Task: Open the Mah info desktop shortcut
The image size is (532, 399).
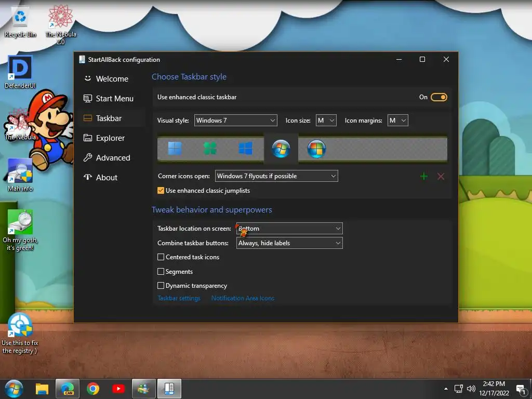Action: (x=20, y=175)
